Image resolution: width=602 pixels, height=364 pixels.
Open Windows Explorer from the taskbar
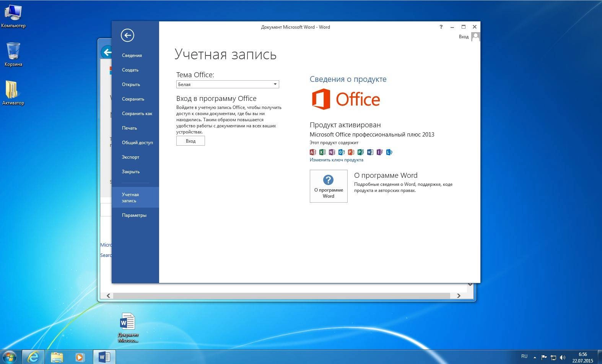(57, 357)
